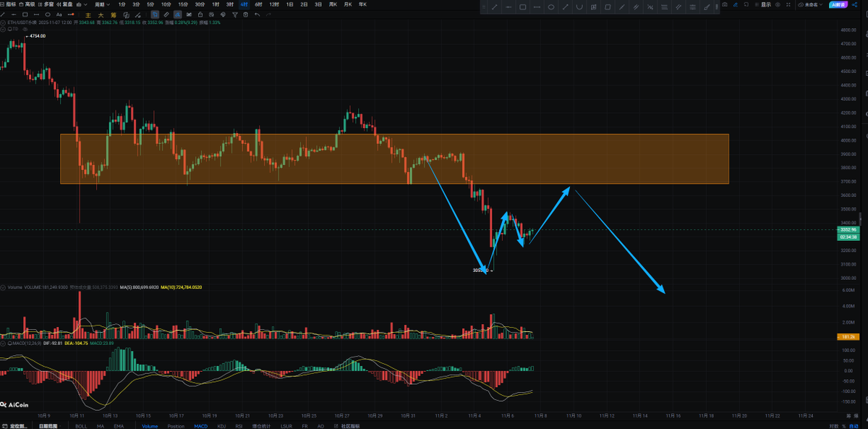868x429 pixels.
Task: Click the 筹 chip distribution icon
Action: coord(114,14)
